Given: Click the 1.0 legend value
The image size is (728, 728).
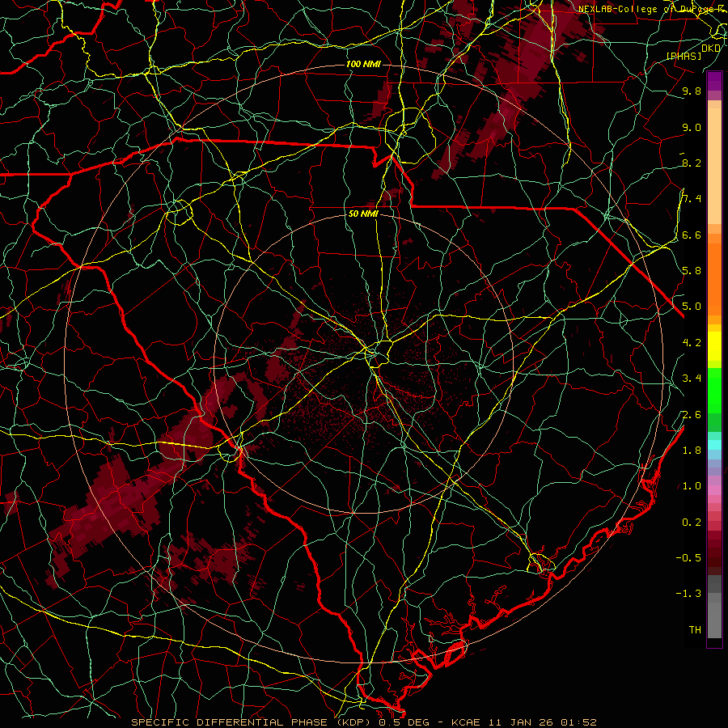Looking at the screenshot, I should click(x=692, y=486).
